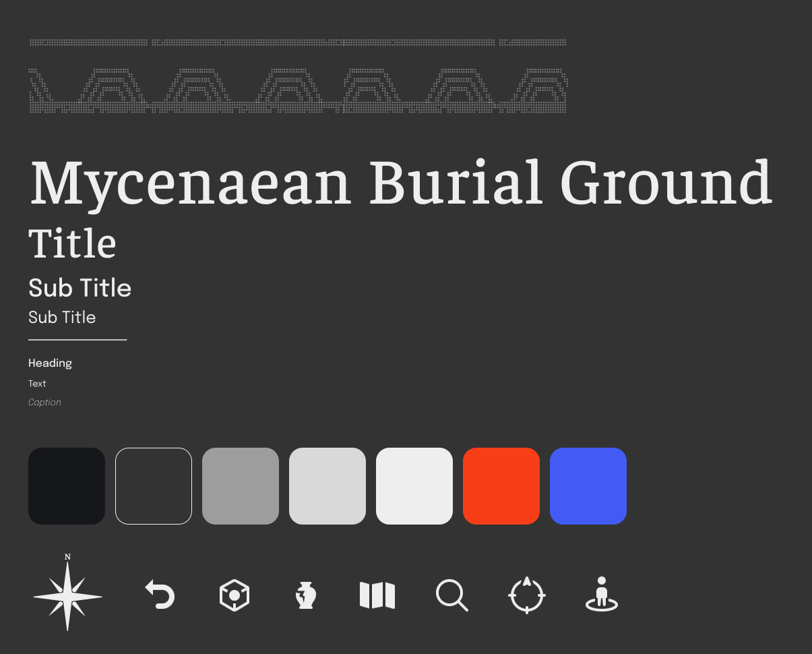Choose the medium gray swatch
This screenshot has width=812, height=654.
point(240,485)
